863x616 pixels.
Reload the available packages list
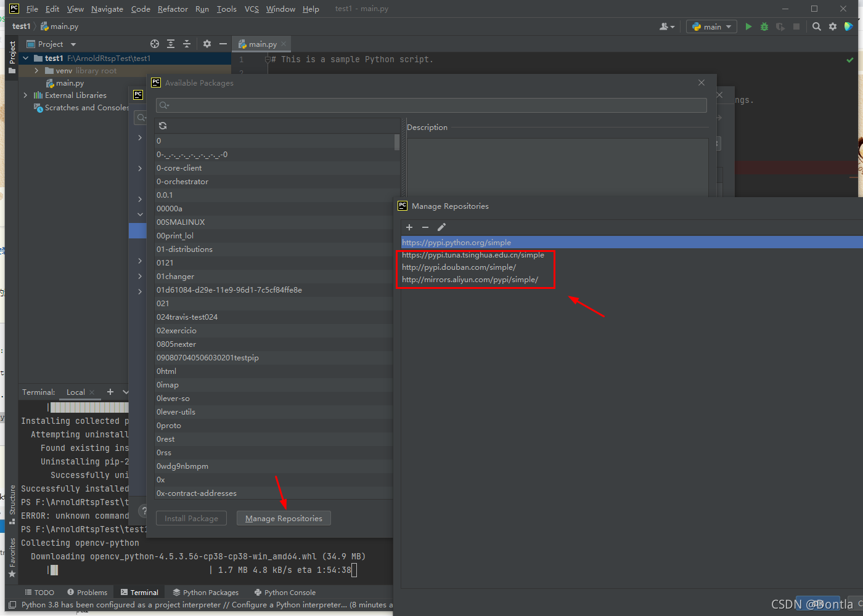tap(163, 126)
